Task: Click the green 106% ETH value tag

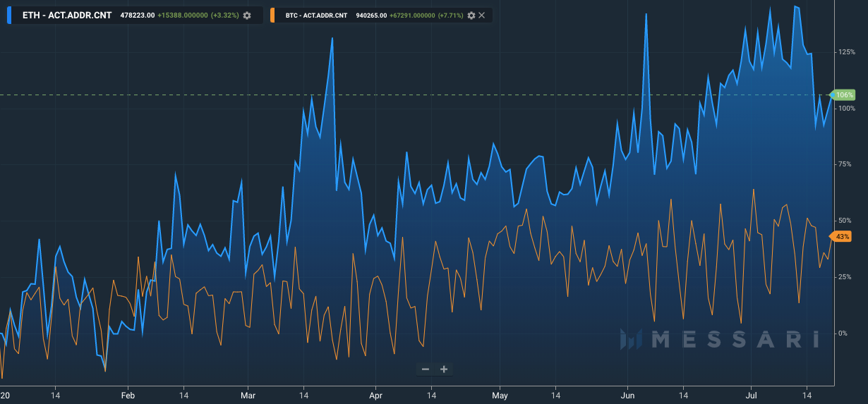Action: 844,94
